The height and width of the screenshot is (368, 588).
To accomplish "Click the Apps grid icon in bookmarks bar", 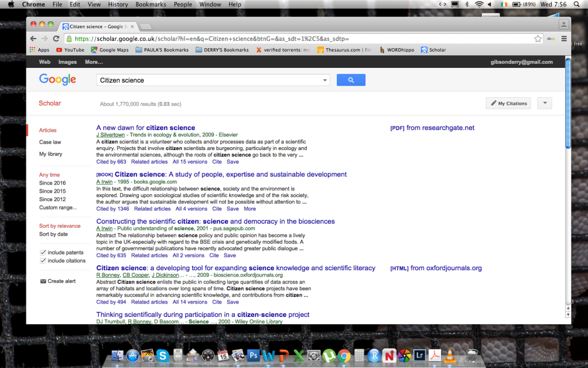I will click(33, 50).
